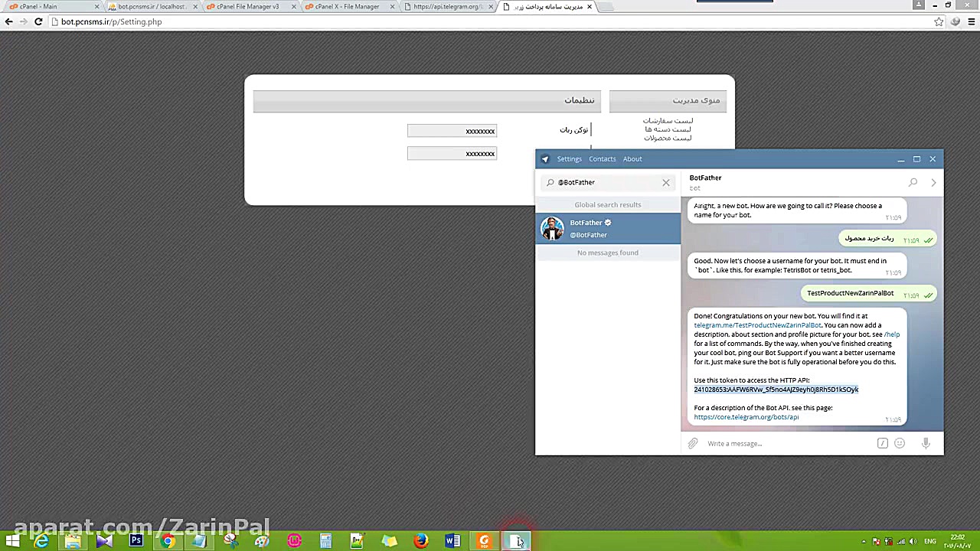Bookmark this page with the star icon
Image resolution: width=980 pixels, height=551 pixels.
939,21
